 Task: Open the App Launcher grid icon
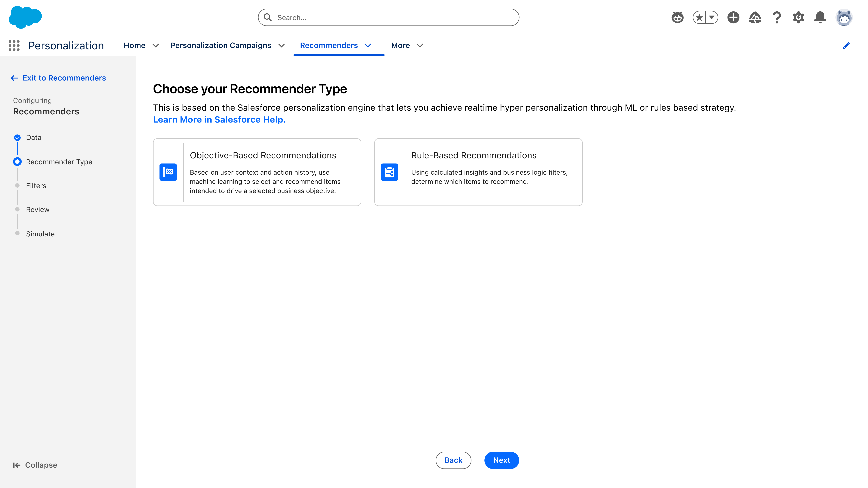tap(14, 46)
